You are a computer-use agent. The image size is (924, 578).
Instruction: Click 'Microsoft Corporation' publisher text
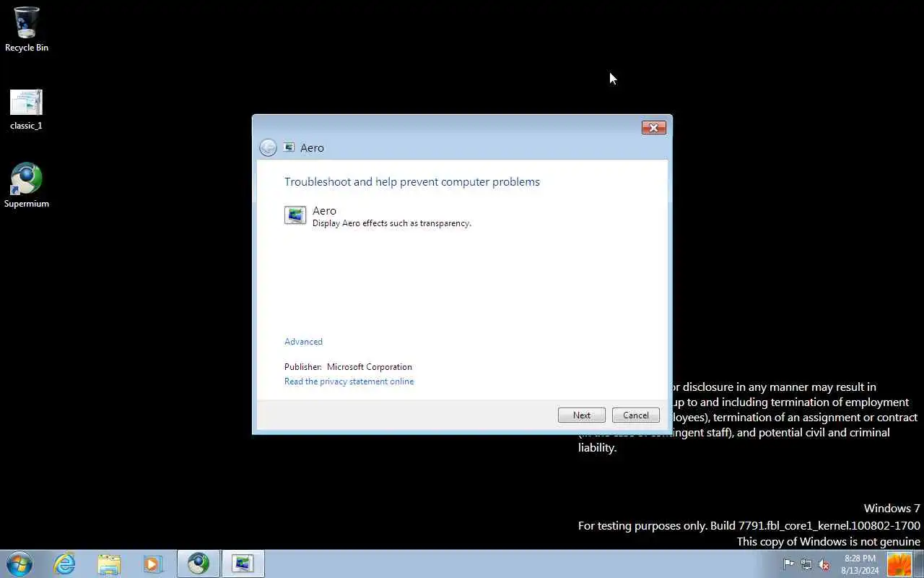[370, 367]
